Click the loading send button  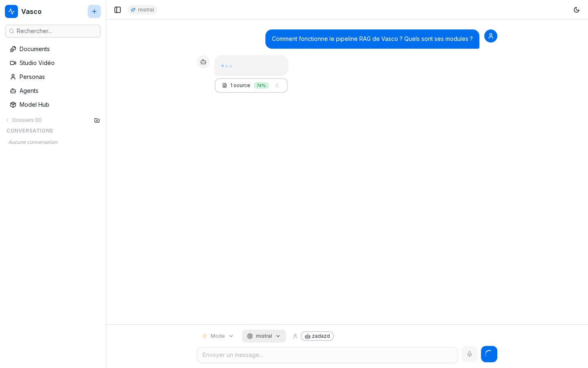click(x=489, y=354)
